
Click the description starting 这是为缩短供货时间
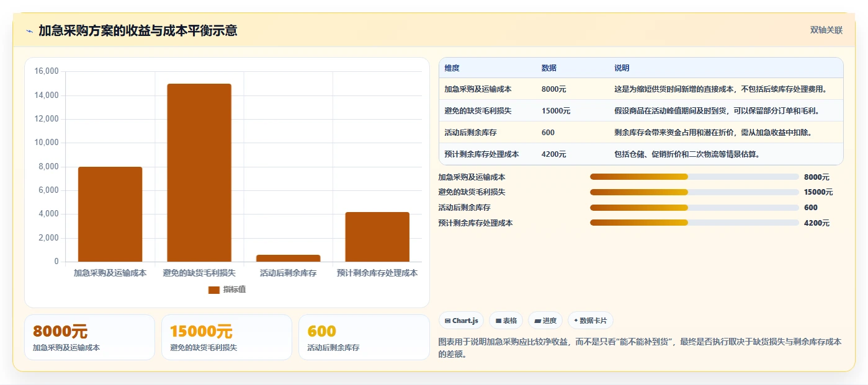tap(721, 89)
